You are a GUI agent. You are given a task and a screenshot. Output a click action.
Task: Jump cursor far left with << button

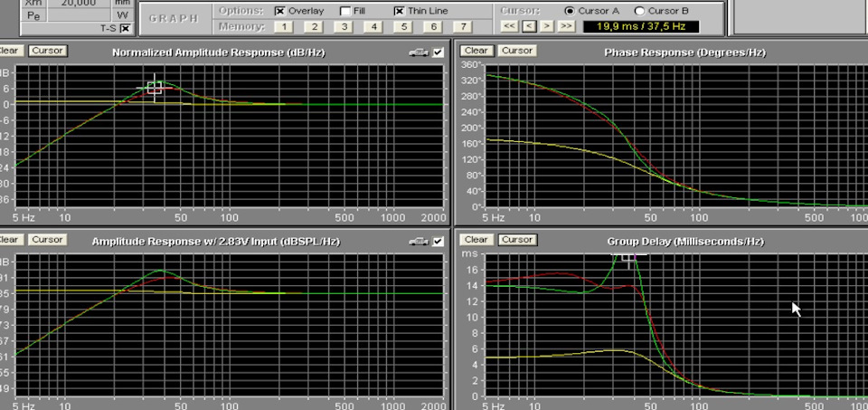510,26
